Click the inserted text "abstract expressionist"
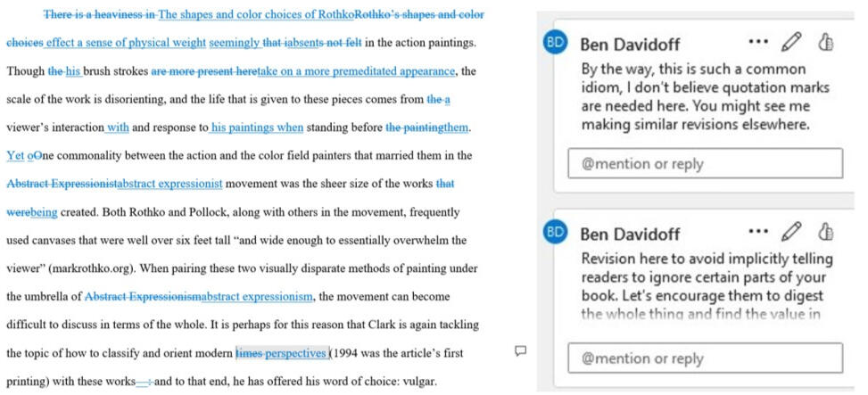The image size is (868, 395). point(170,184)
